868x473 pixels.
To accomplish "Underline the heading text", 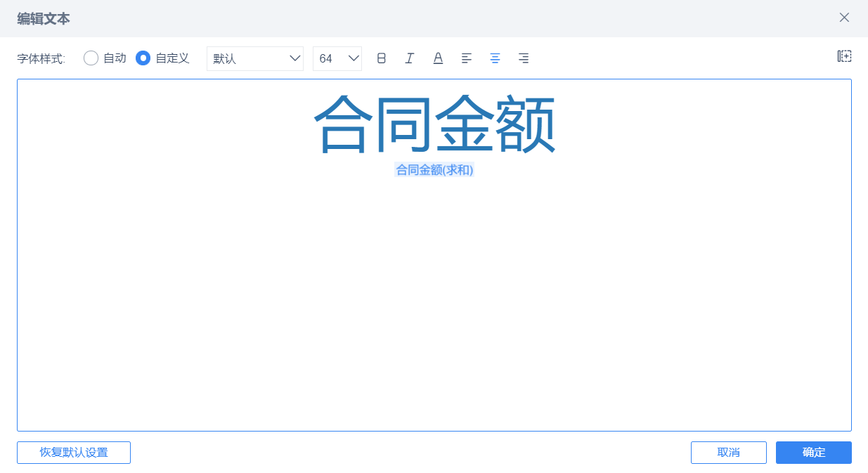I will 438,58.
